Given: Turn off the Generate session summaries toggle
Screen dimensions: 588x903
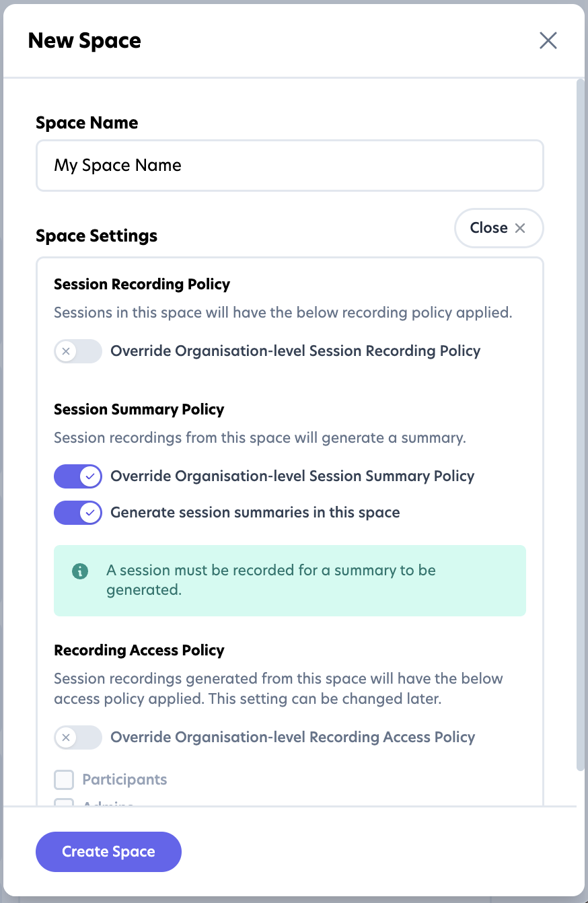Looking at the screenshot, I should tap(78, 513).
